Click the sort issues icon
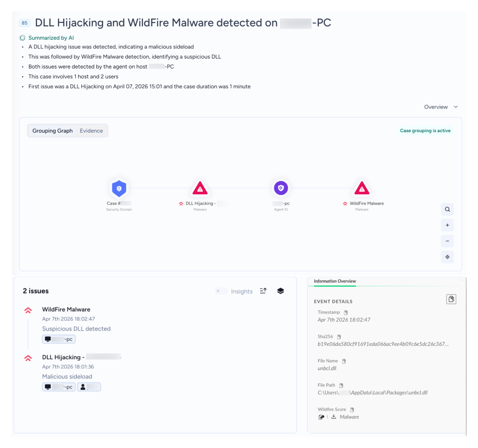The width and height of the screenshot is (478, 448). [263, 291]
